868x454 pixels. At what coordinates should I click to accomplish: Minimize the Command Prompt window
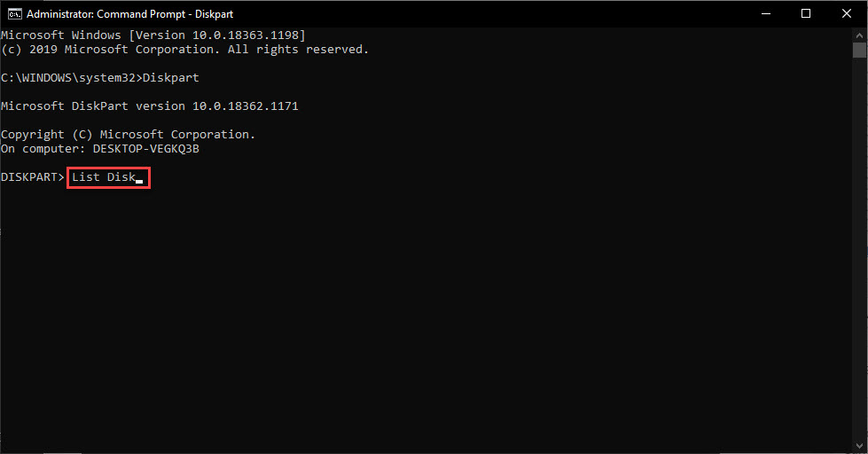[764, 13]
